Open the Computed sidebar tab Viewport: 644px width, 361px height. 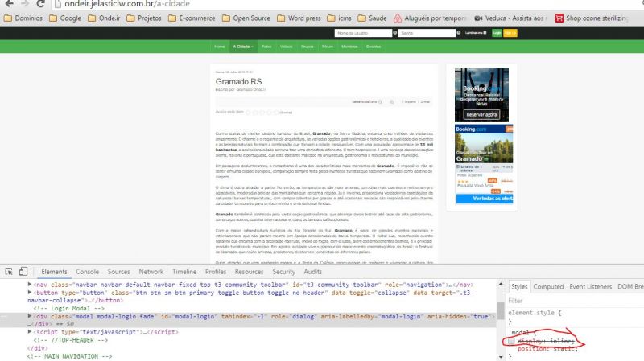pos(548,287)
